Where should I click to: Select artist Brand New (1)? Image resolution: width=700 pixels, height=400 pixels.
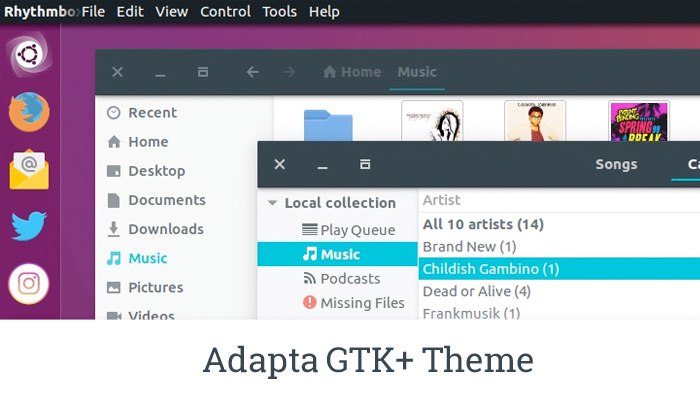tap(470, 246)
